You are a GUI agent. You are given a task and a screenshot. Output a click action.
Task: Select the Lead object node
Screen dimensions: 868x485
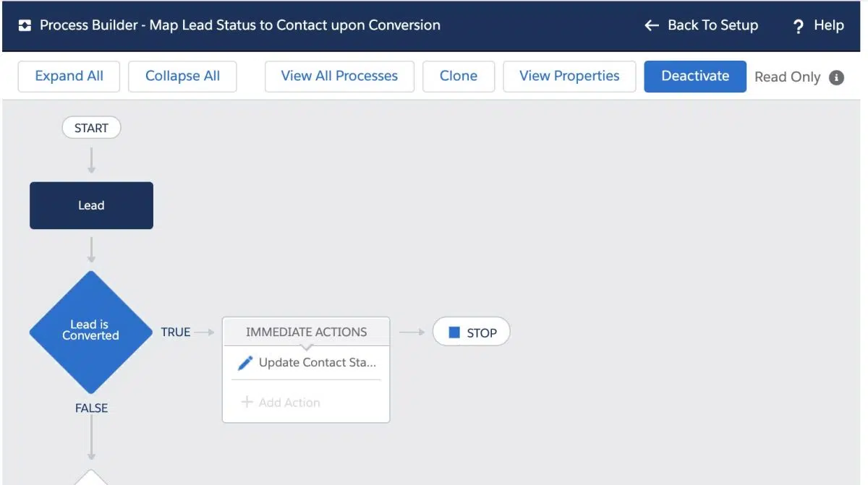point(91,205)
